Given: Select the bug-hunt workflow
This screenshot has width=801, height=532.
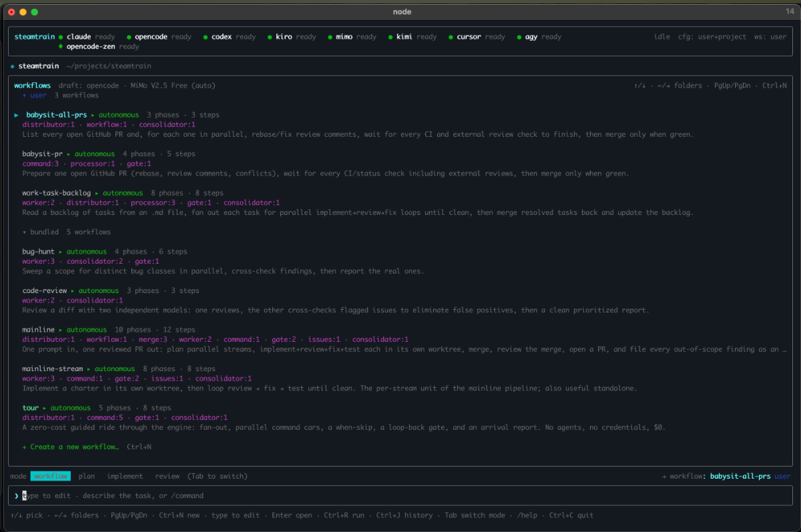Looking at the screenshot, I should pyautogui.click(x=38, y=252).
